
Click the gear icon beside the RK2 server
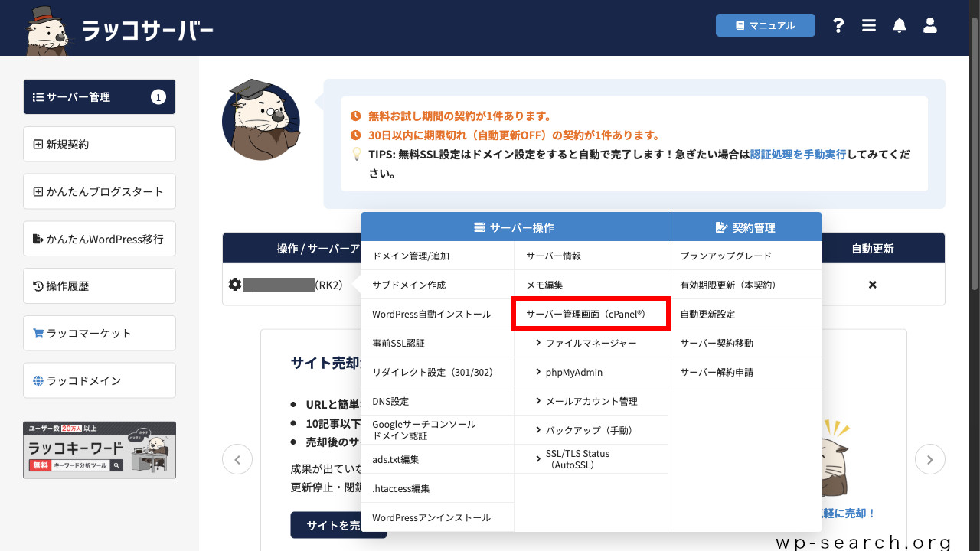coord(235,285)
